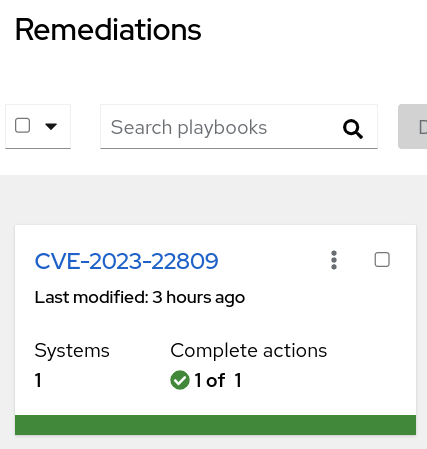The width and height of the screenshot is (427, 449).
Task: Click the magnifying glass search icon
Action: [353, 128]
